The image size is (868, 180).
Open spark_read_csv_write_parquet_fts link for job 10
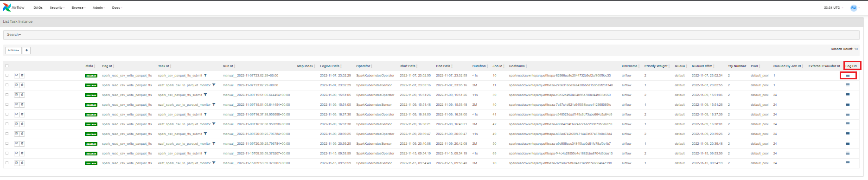click(x=127, y=75)
